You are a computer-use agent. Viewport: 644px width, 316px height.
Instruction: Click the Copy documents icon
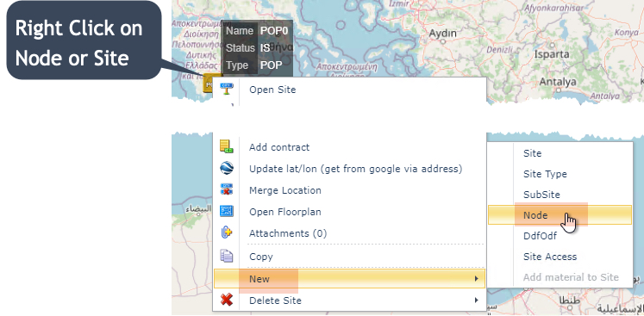[227, 256]
